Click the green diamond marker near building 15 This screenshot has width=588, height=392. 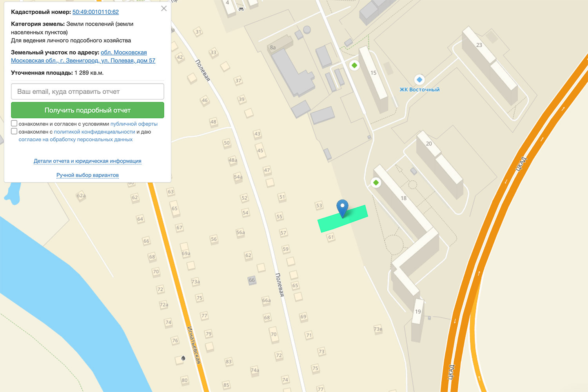point(354,65)
